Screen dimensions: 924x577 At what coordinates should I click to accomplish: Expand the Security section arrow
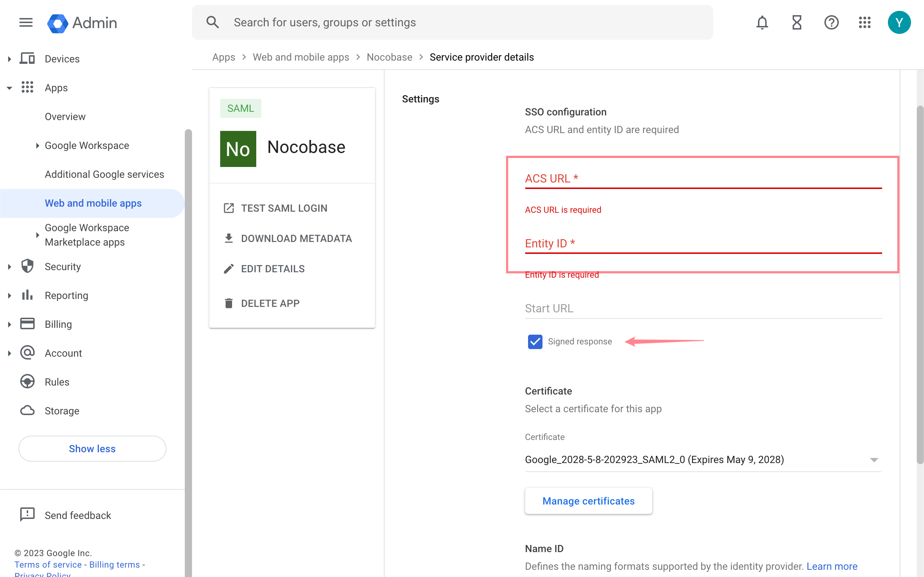[x=9, y=267]
